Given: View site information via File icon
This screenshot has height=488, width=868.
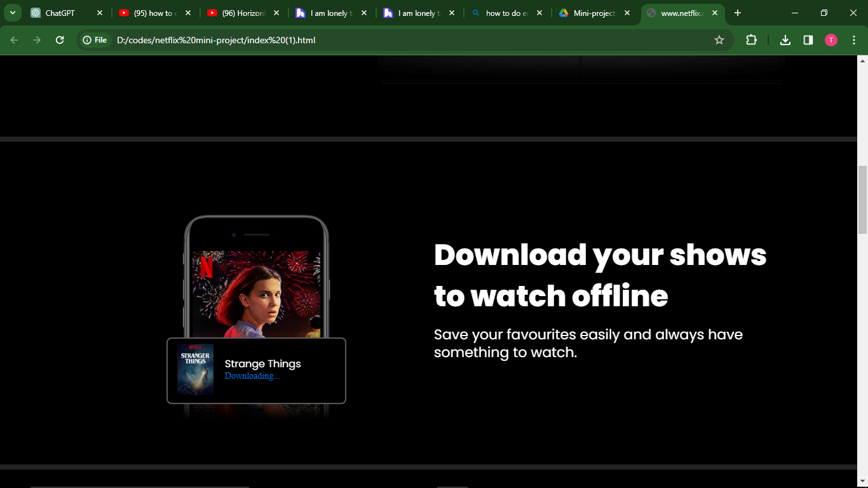Looking at the screenshot, I should point(95,40).
